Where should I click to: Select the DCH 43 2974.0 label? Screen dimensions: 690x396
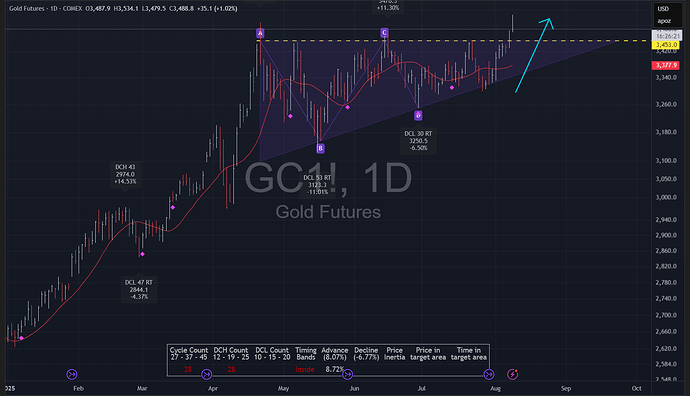point(125,174)
